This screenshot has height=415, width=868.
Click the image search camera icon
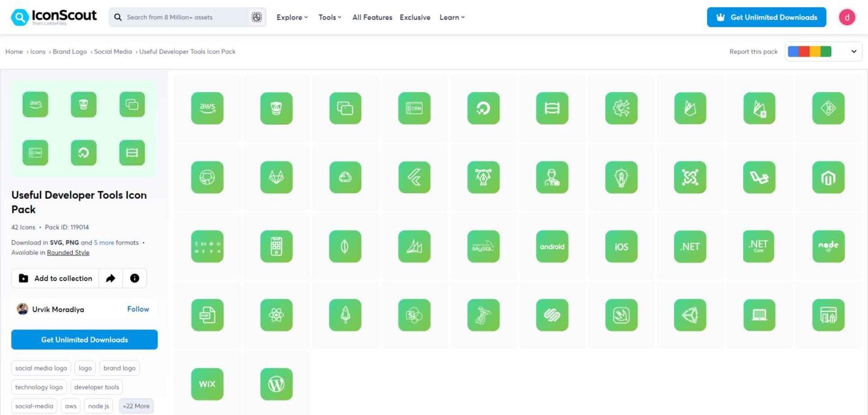257,17
